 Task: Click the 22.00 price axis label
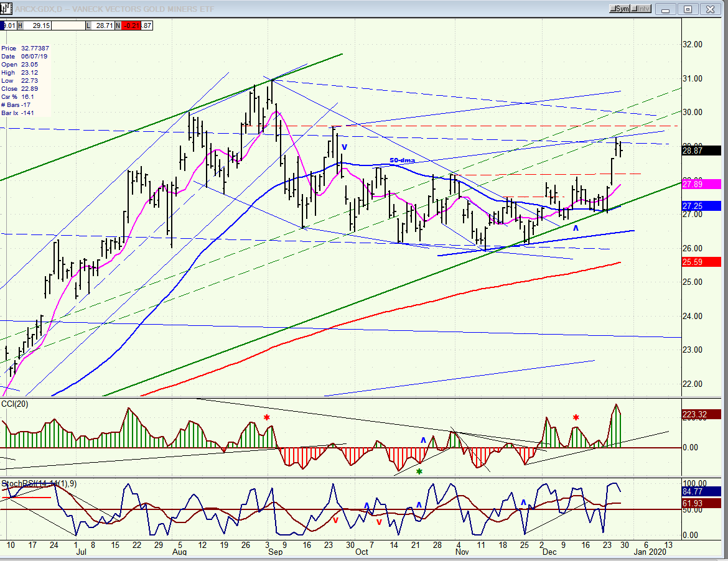pos(693,384)
